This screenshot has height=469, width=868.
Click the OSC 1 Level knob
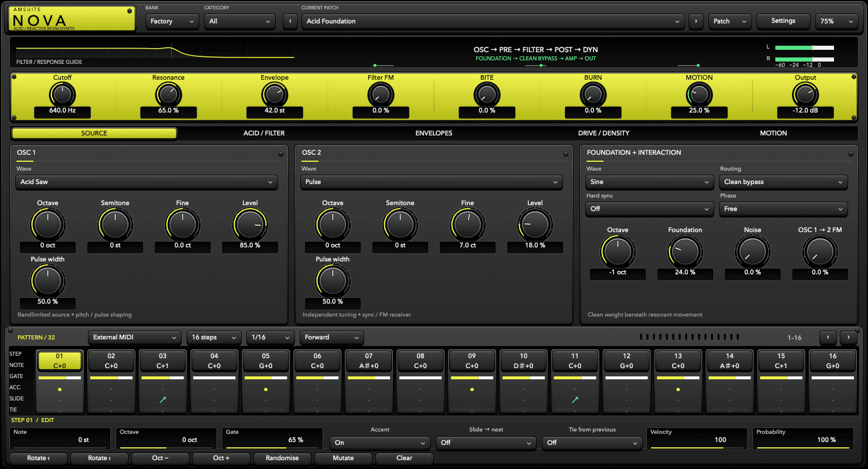tap(250, 225)
